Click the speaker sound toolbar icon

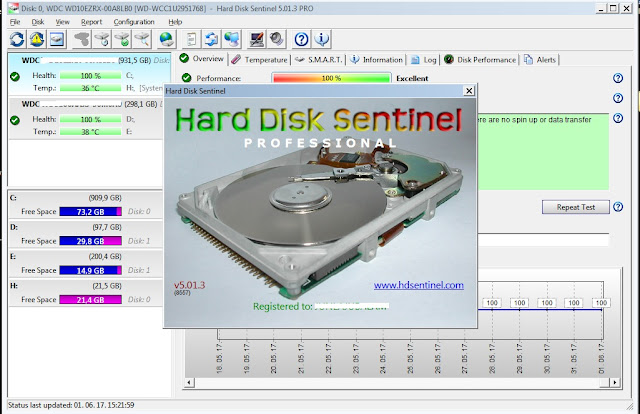pos(277,40)
